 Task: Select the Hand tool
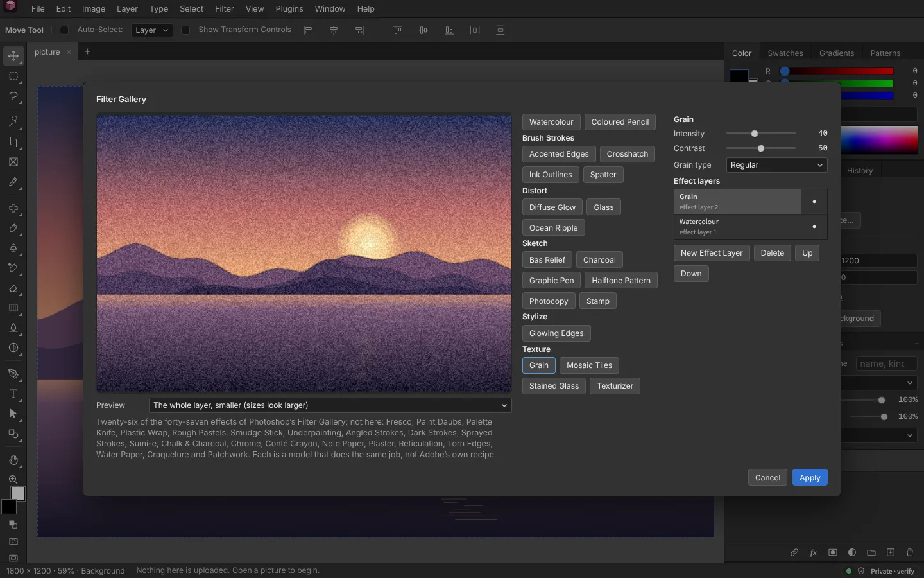pos(13,460)
